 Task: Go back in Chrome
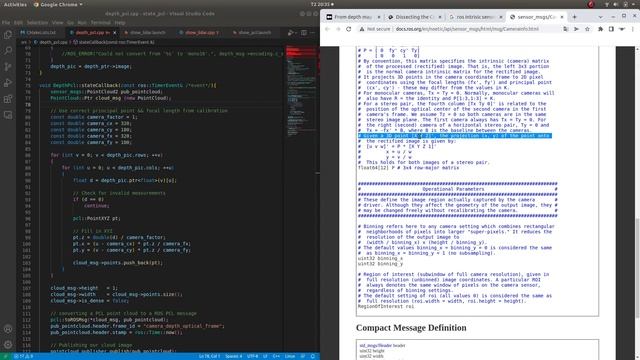tap(327, 29)
